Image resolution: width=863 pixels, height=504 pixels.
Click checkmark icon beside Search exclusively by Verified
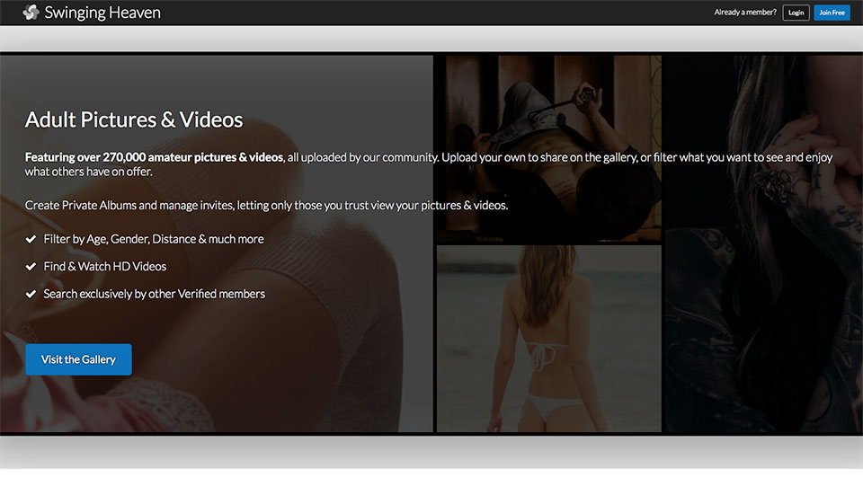(x=31, y=294)
